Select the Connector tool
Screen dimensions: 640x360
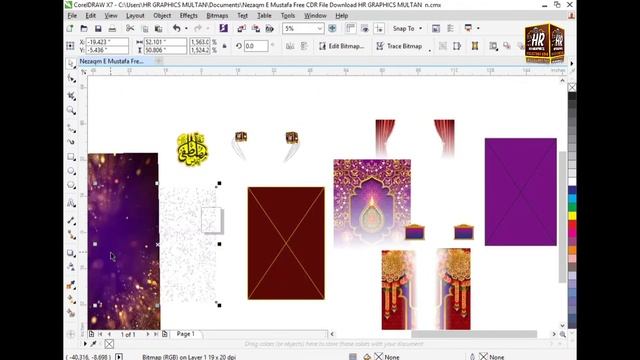[x=71, y=235]
